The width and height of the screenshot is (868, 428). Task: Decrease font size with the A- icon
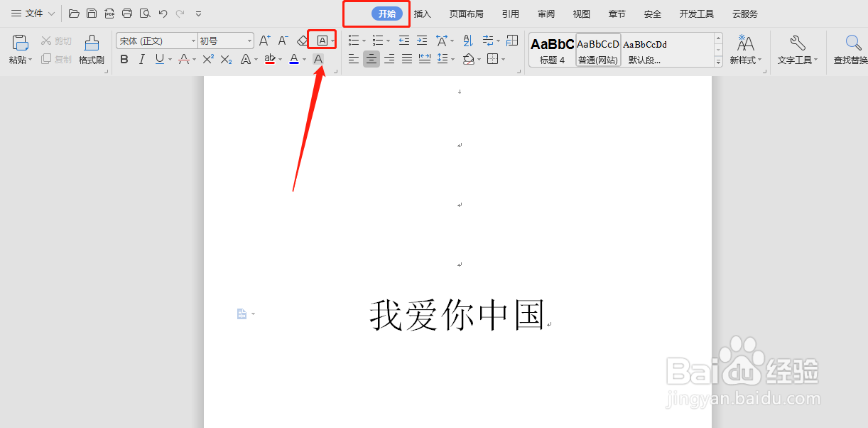282,41
